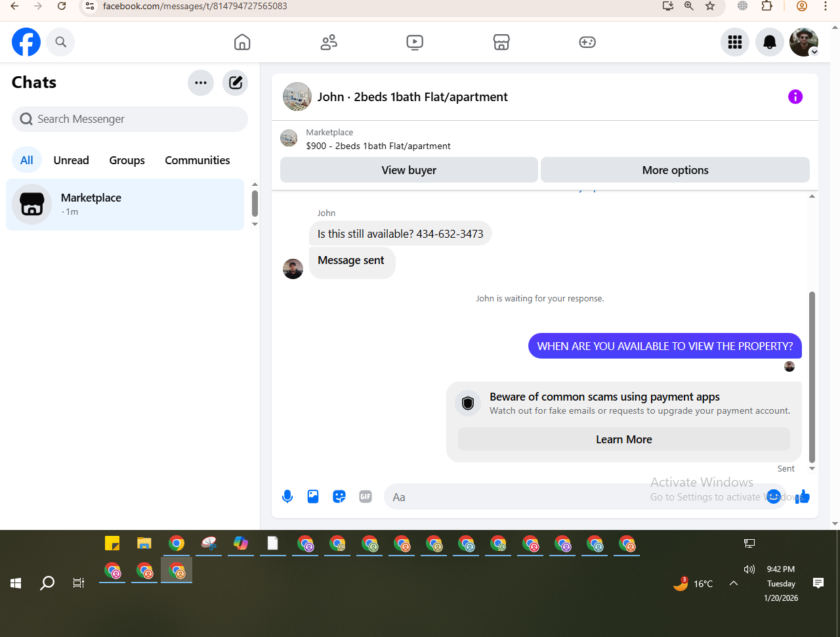Open File Explorer from the taskbar
Image resolution: width=840 pixels, height=637 pixels.
pos(144,543)
